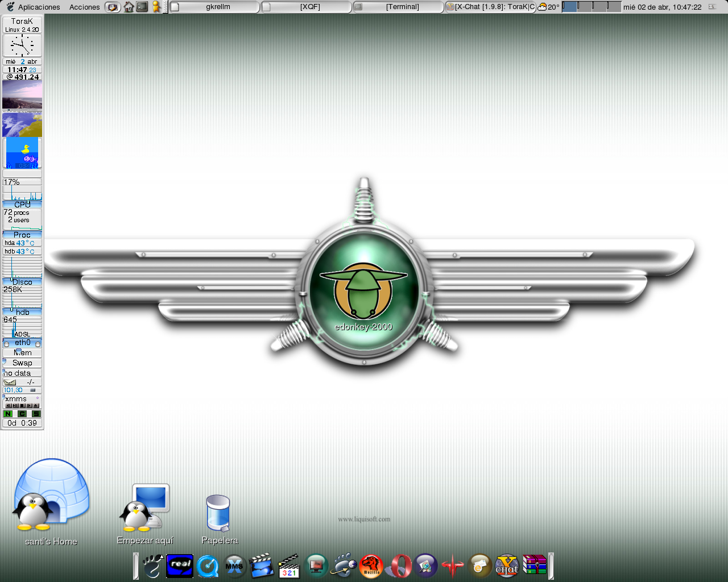Click the yellow figure icon in top panel
728x582 pixels.
click(x=156, y=7)
